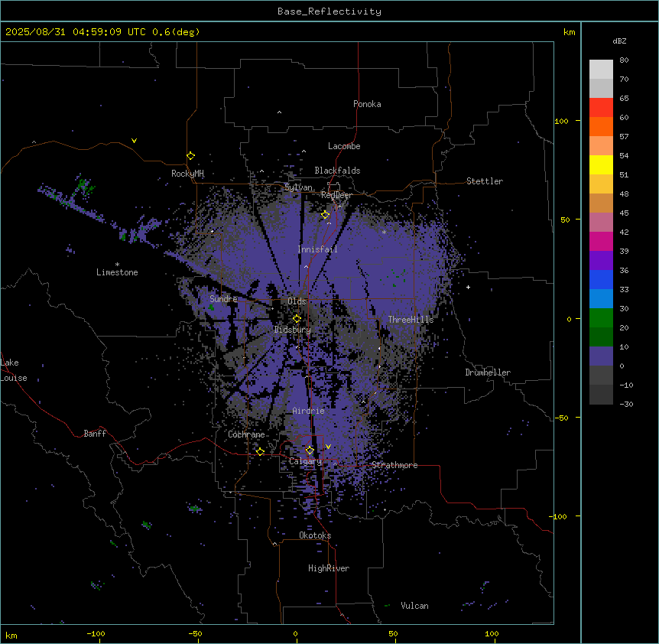659x644 pixels.
Task: Click the ThreeHills city label
Action: click(x=411, y=320)
